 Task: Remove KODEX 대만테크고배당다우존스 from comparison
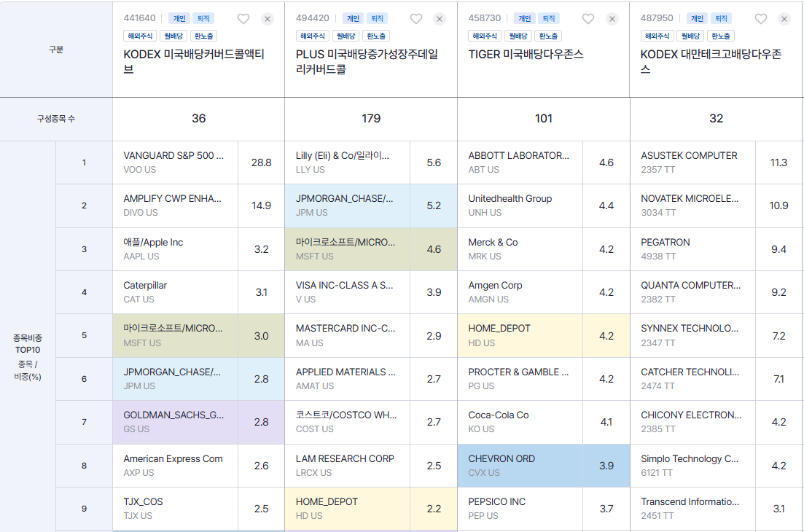click(x=784, y=19)
